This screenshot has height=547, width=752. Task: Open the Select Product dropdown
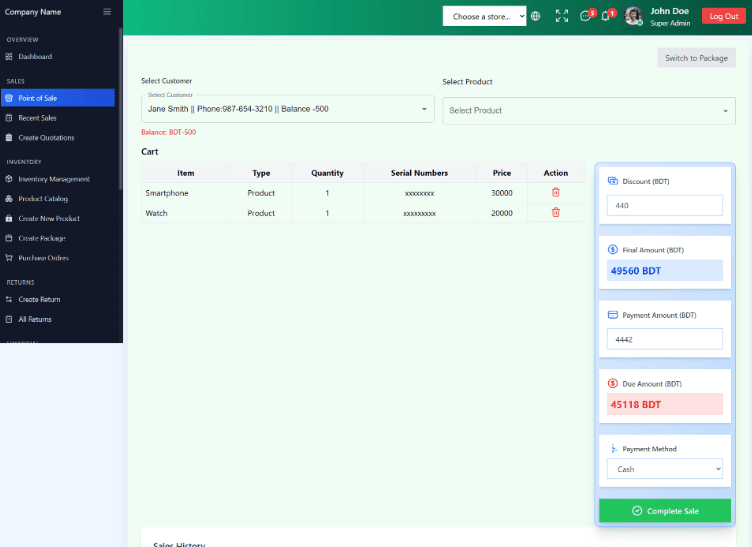[x=589, y=110]
